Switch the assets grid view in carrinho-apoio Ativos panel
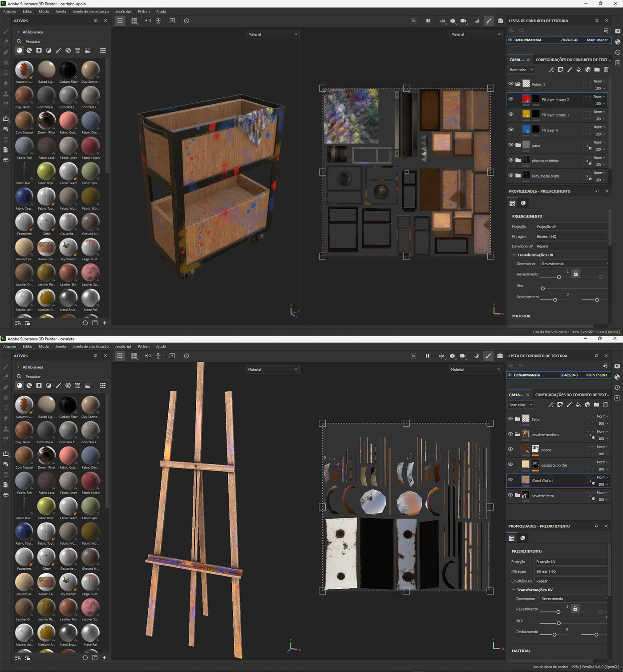623x672 pixels. tap(103, 50)
